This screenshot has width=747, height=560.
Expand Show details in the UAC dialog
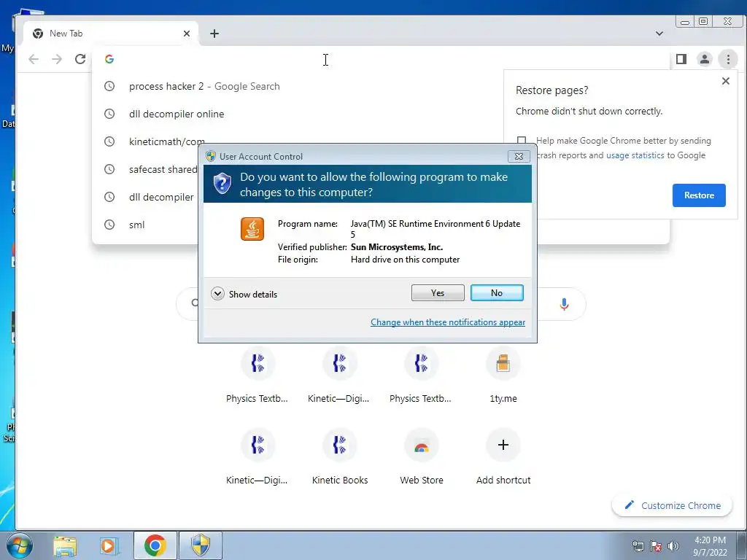pos(244,294)
